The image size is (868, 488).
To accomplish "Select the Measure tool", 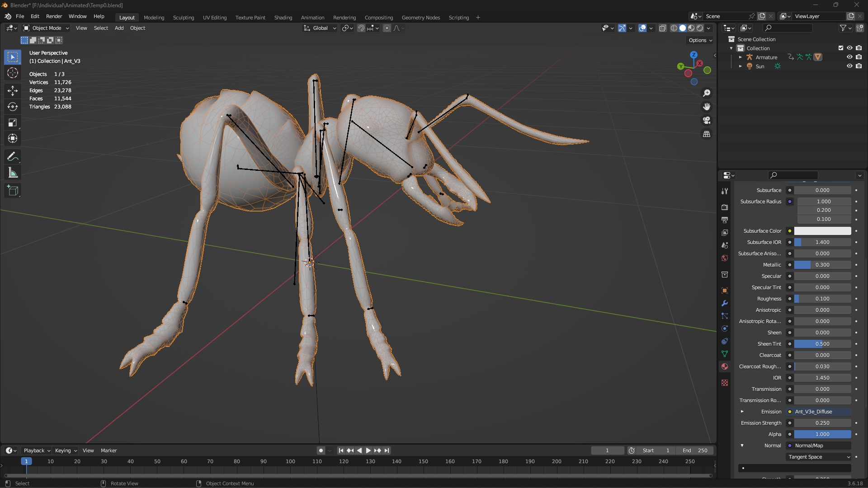I will (x=13, y=173).
